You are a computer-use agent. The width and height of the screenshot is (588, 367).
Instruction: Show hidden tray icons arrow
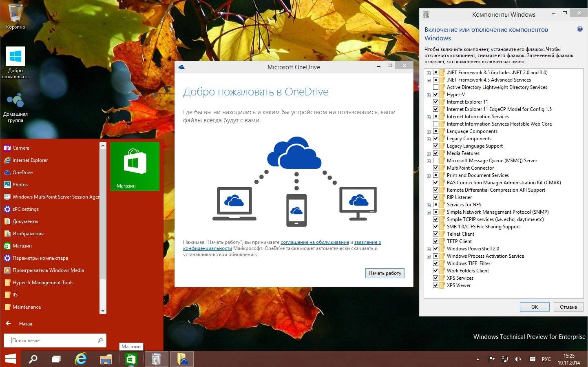477,359
